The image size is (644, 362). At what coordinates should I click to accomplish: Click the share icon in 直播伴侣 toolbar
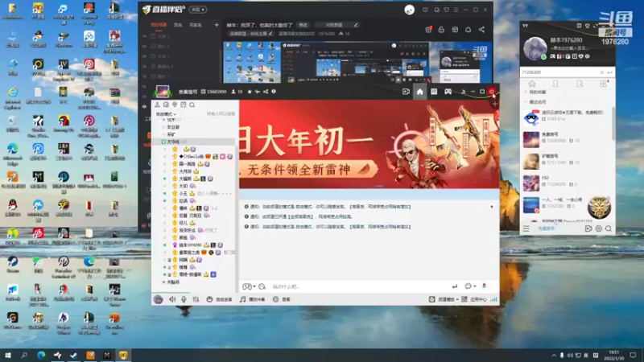pos(481,30)
